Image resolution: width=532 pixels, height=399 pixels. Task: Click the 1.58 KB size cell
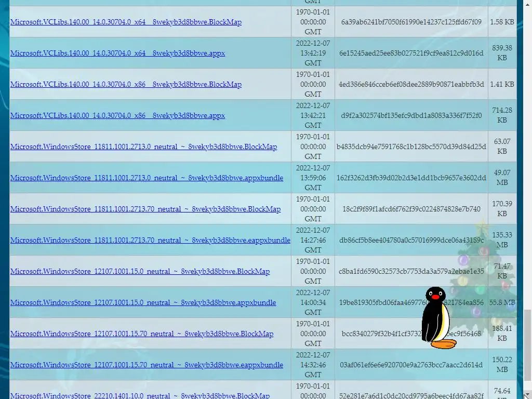pyautogui.click(x=502, y=22)
